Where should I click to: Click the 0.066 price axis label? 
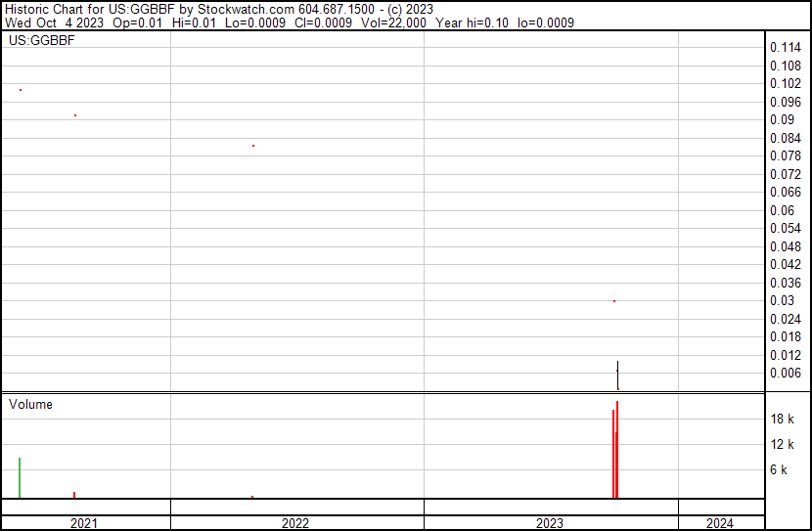click(x=786, y=192)
